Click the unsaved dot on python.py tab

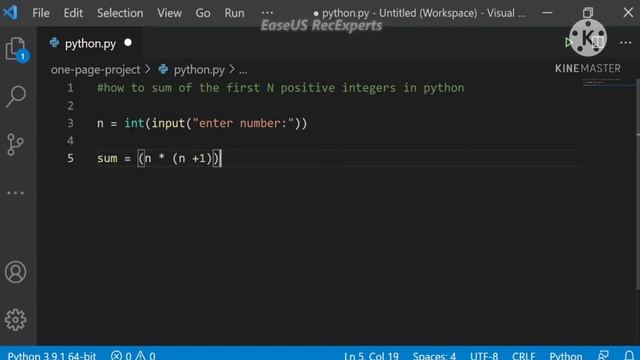[x=128, y=42]
